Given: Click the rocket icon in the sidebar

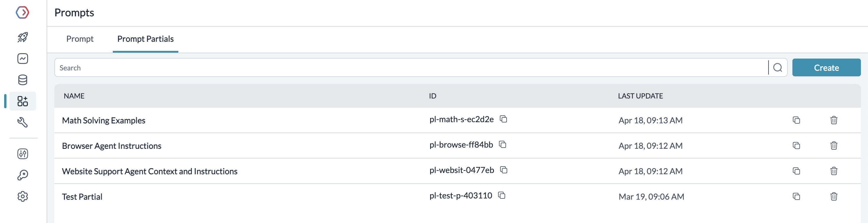Looking at the screenshot, I should 22,37.
